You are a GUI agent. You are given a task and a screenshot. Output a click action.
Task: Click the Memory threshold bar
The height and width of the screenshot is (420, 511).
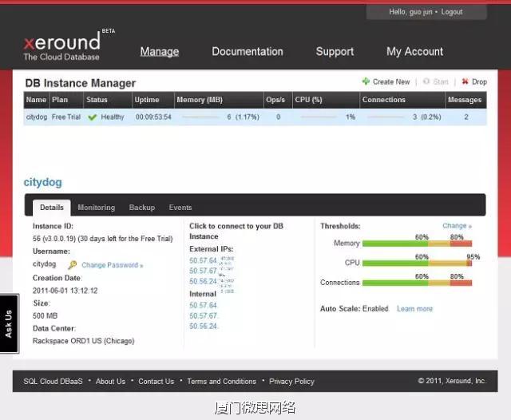[417, 244]
